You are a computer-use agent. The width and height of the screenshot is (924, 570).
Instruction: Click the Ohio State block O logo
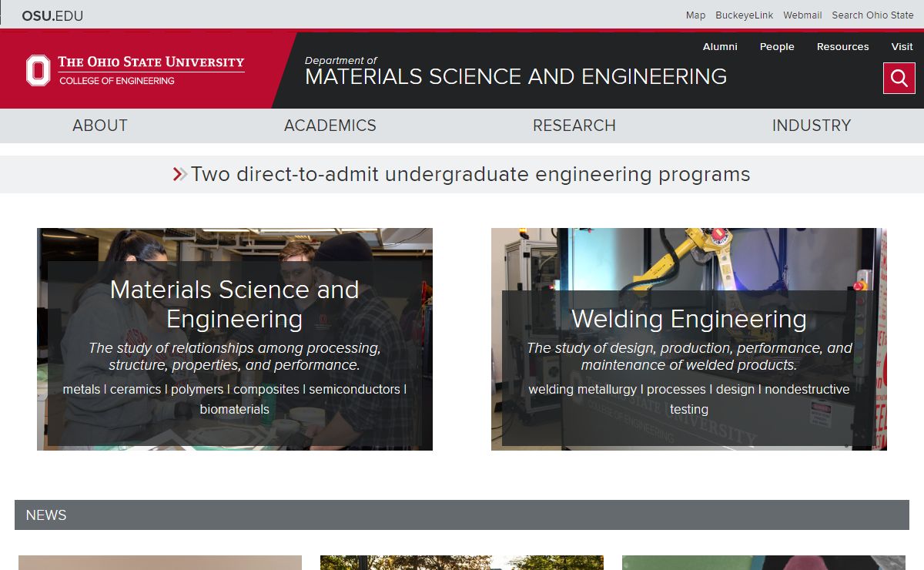[x=38, y=70]
